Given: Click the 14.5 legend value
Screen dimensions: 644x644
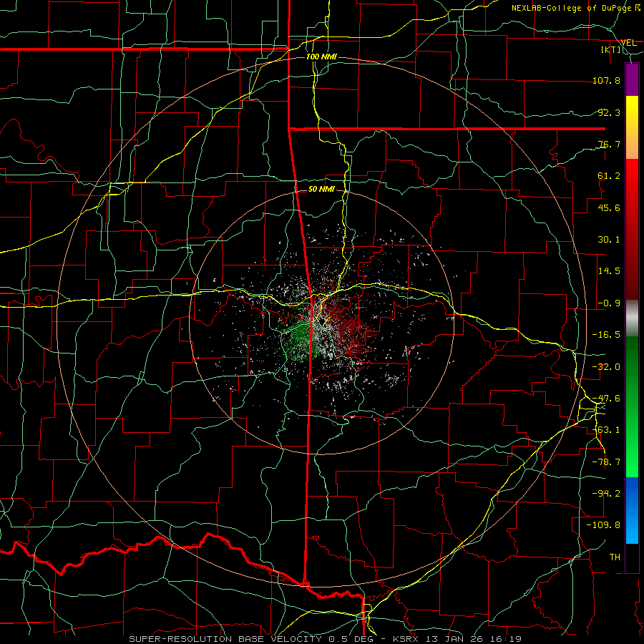Looking at the screenshot, I should [609, 271].
